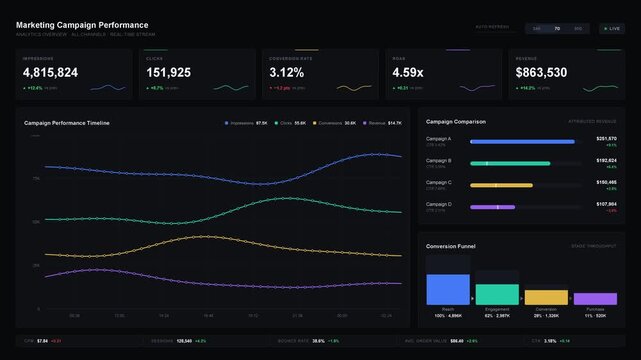Click the Campaign Performance Timeline title
Image resolution: width=641 pixels, height=360 pixels.
click(67, 123)
